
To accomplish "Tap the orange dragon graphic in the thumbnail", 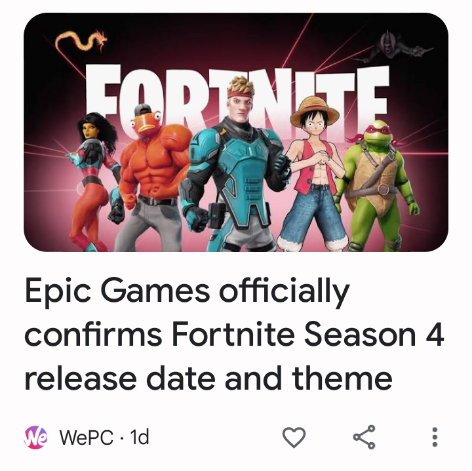I will pyautogui.click(x=81, y=42).
